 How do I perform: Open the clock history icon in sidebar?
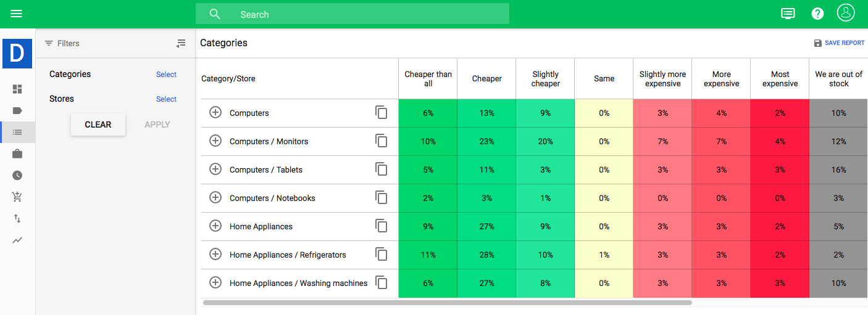17,176
